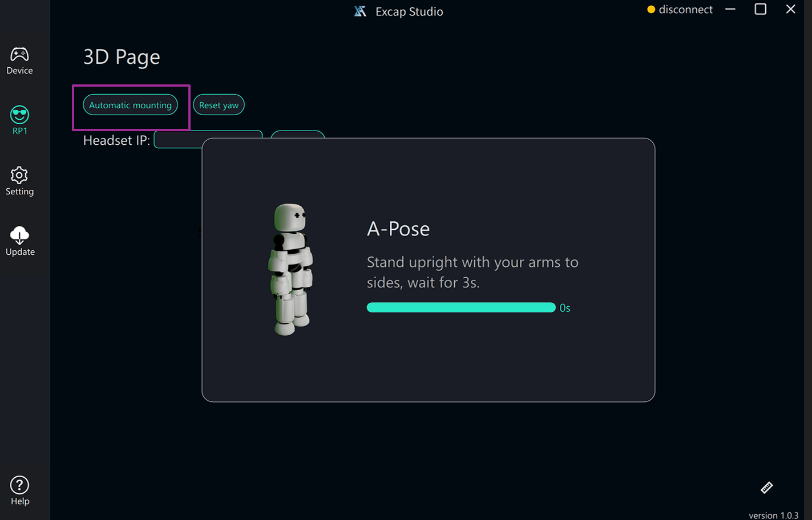Click the A-Pose countdown progress bar
This screenshot has height=520, width=812.
pos(460,308)
